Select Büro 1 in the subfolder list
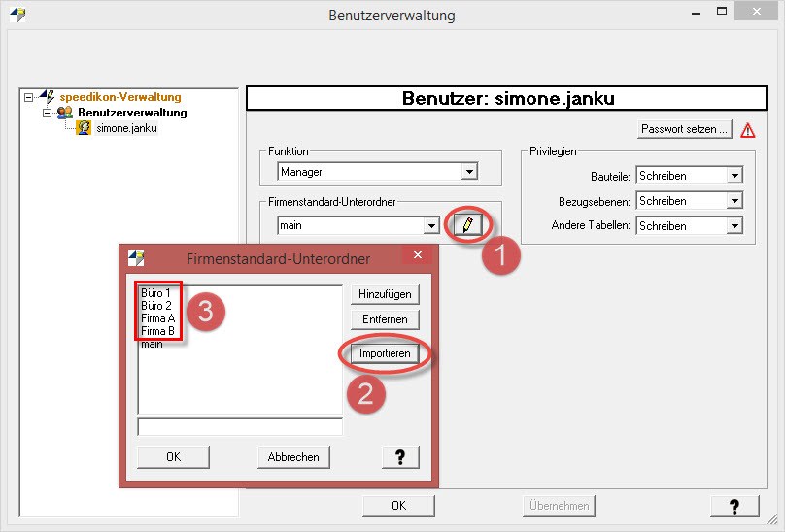This screenshot has height=532, width=785. (155, 293)
